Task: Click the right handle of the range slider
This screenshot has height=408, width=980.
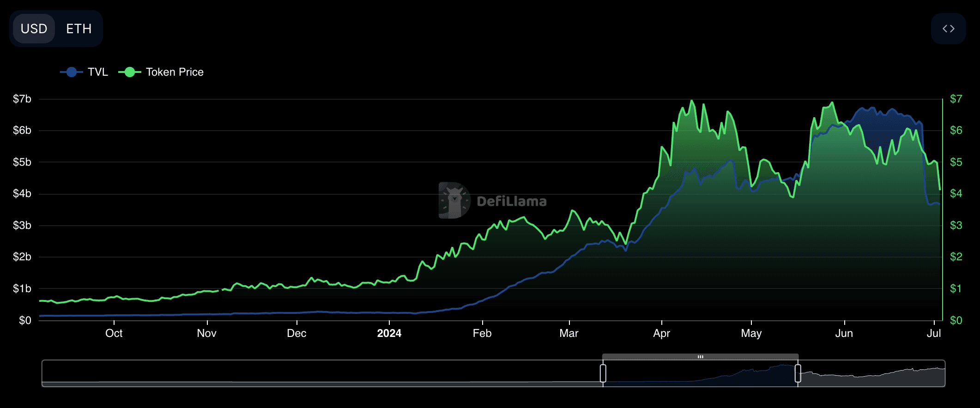Action: (798, 373)
